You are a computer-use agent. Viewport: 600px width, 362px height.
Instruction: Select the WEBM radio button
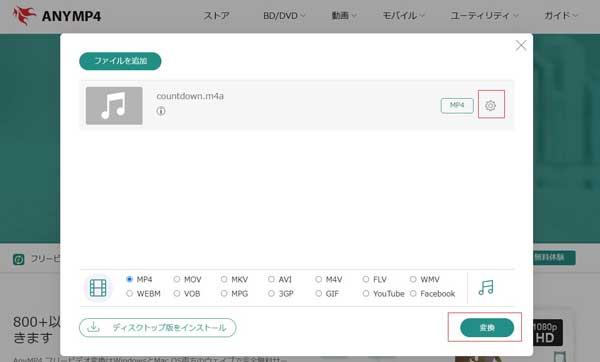pos(129,294)
